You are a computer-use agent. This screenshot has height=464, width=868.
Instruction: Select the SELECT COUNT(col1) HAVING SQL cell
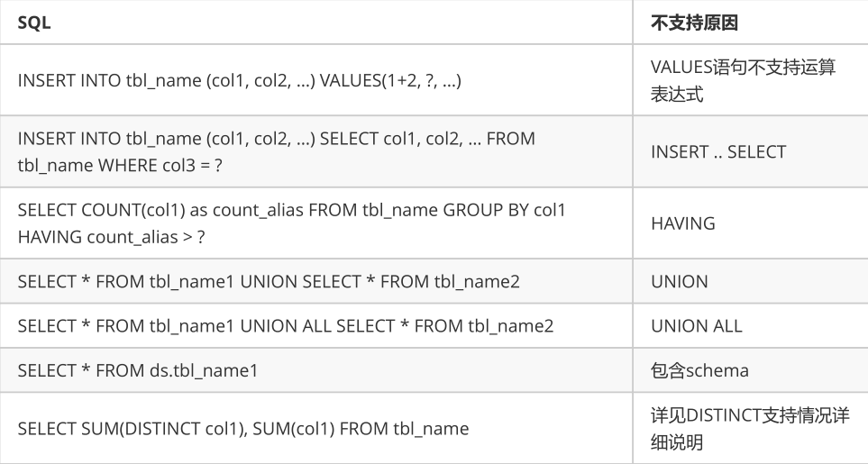pos(316,223)
